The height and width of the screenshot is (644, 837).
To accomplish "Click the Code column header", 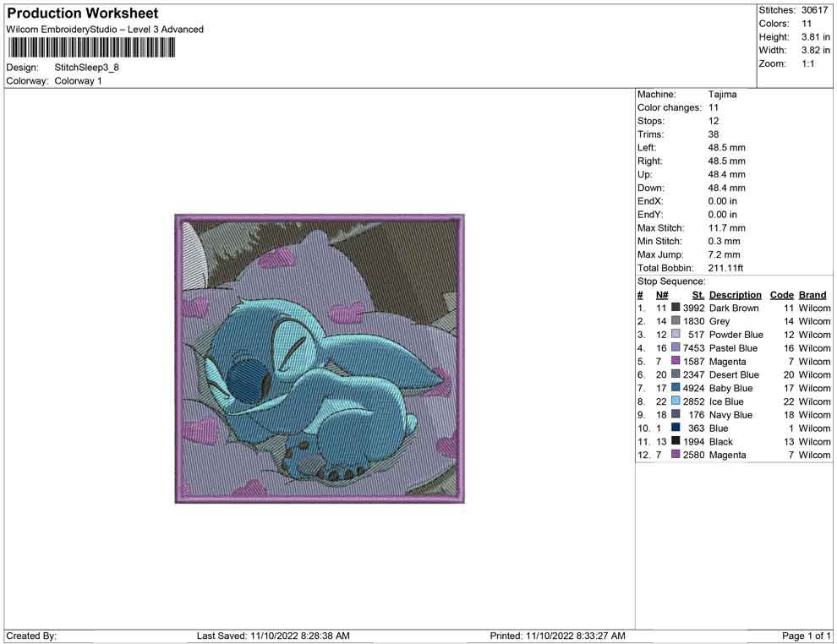I will coord(781,295).
